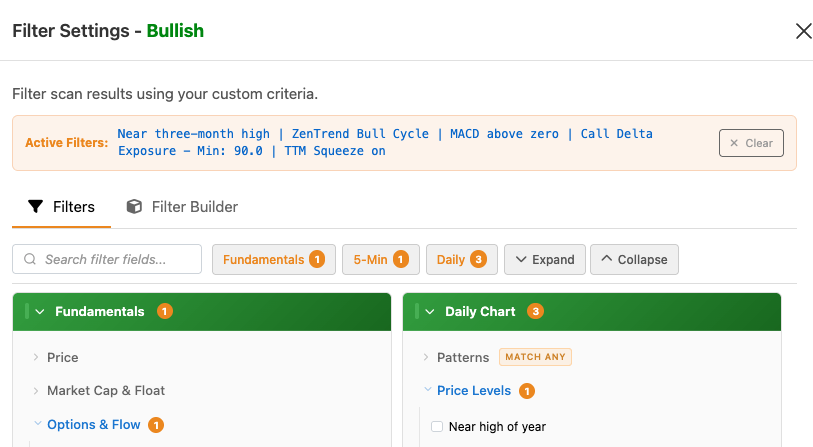Collapse the Daily Chart panel header

pyautogui.click(x=431, y=312)
